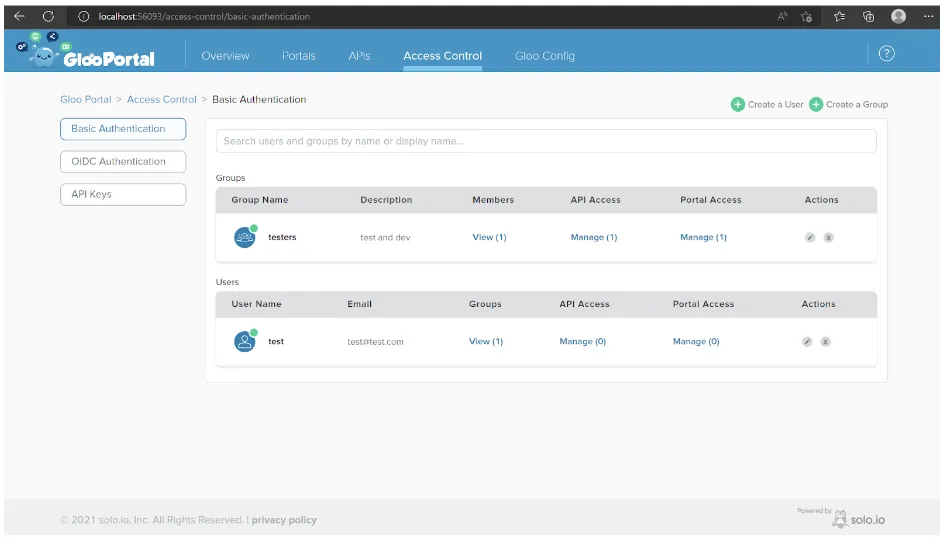The width and height of the screenshot is (944, 539).
Task: Edit the testers group pencil icon
Action: 810,237
